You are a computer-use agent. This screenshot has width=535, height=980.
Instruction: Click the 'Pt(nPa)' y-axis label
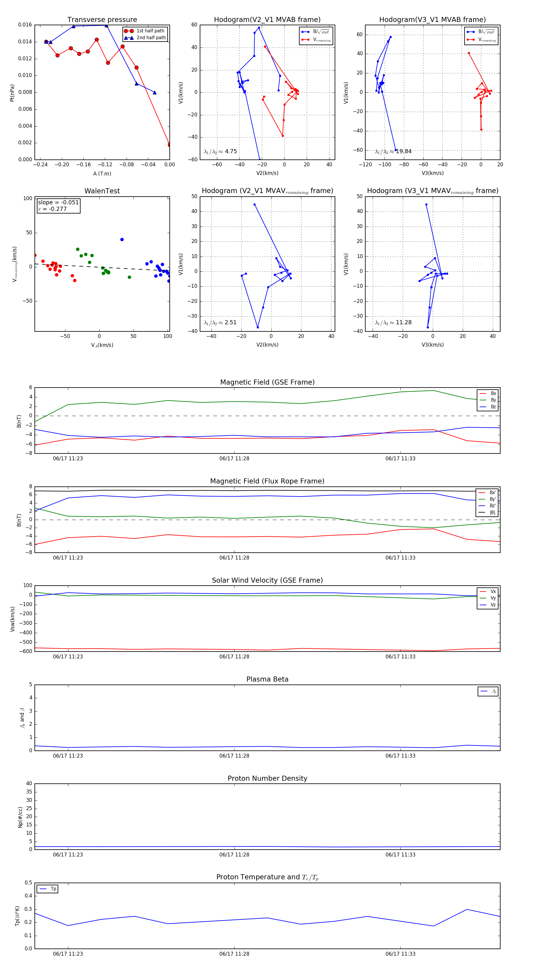point(12,93)
